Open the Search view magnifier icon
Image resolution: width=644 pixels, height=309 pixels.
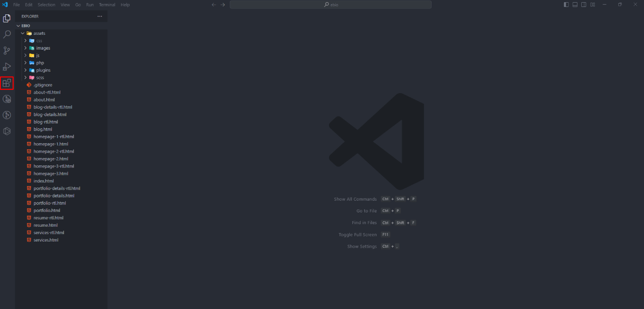[7, 34]
